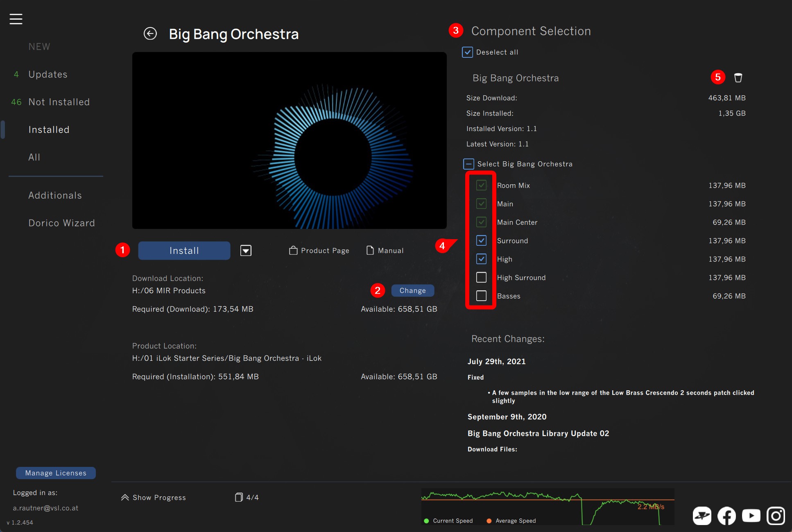Click the Install button
Screen dimensions: 792x532
point(184,251)
